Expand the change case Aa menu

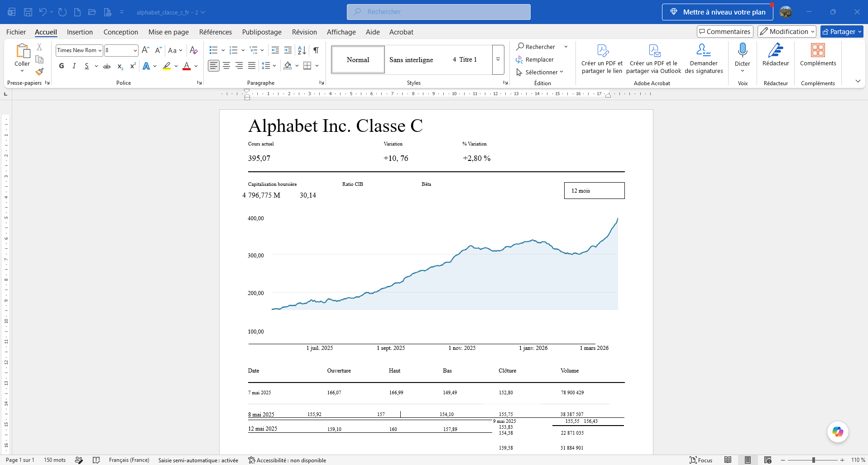175,50
